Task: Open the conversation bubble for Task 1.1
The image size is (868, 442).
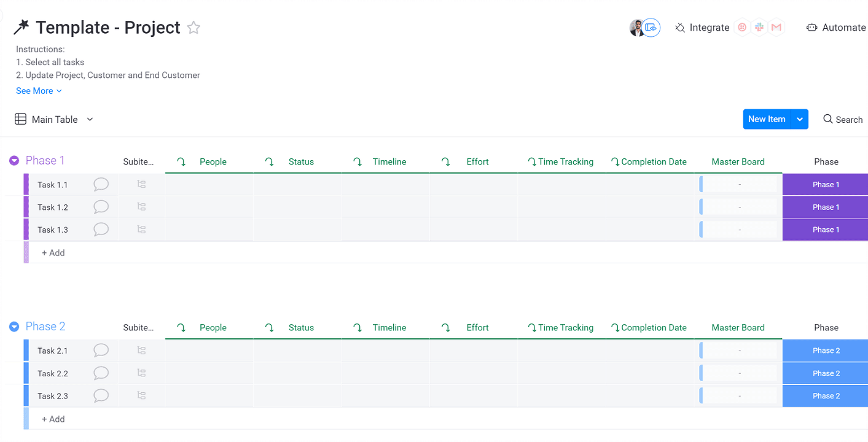Action: 101,184
